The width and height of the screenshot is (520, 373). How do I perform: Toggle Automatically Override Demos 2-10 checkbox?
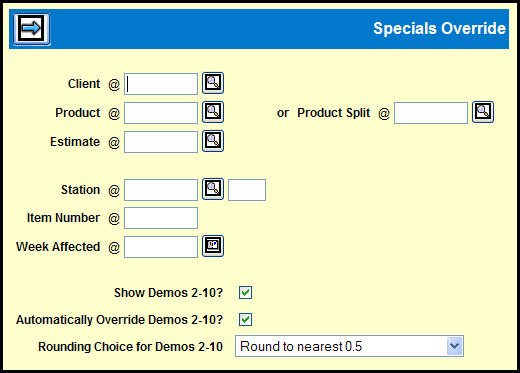point(245,319)
